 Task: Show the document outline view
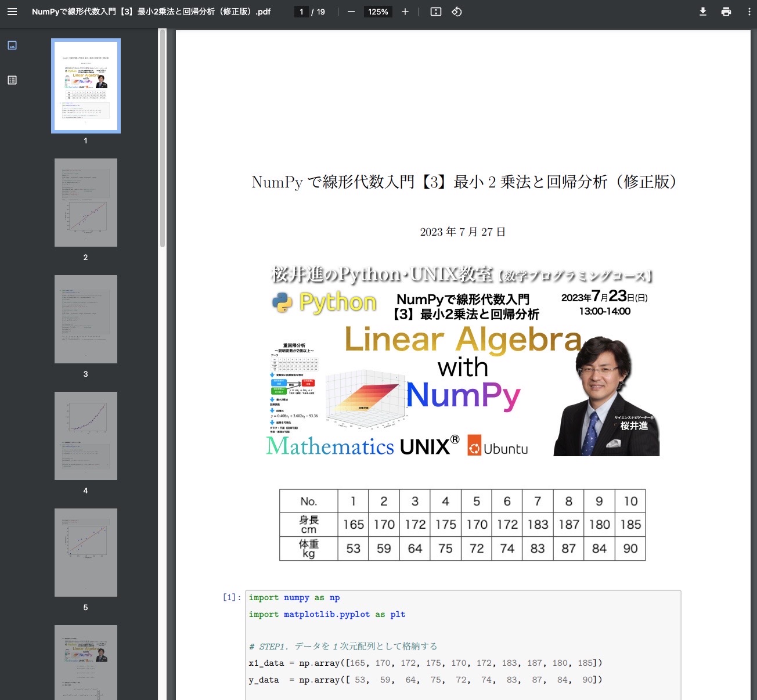click(x=12, y=80)
